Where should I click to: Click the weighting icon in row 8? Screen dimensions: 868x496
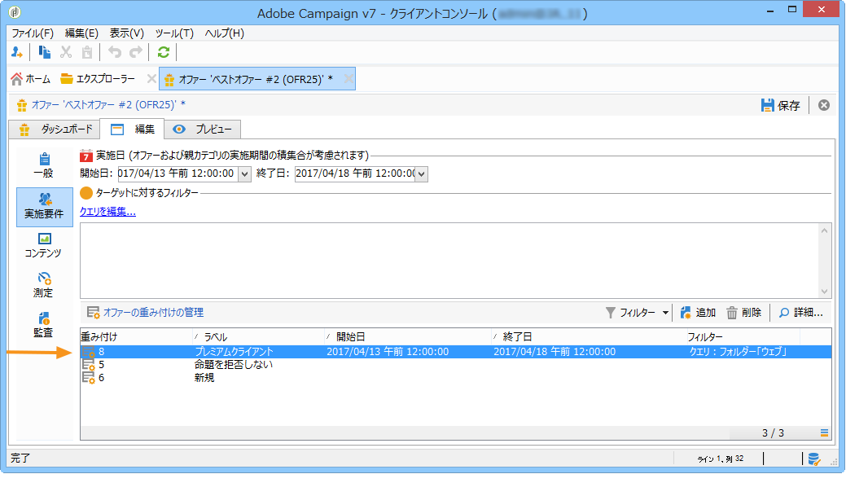tap(89, 352)
